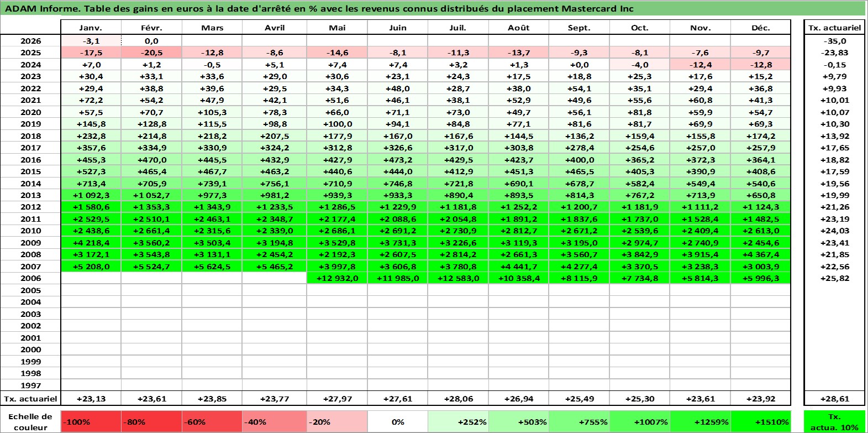Click the -100% red color scale swatch
The height and width of the screenshot is (433, 868).
[91, 422]
